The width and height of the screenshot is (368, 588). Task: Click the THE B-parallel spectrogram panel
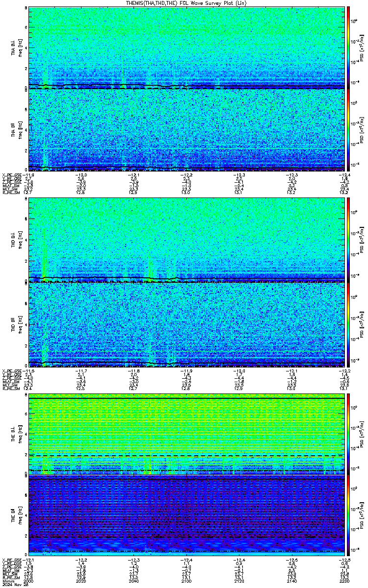coord(186,516)
